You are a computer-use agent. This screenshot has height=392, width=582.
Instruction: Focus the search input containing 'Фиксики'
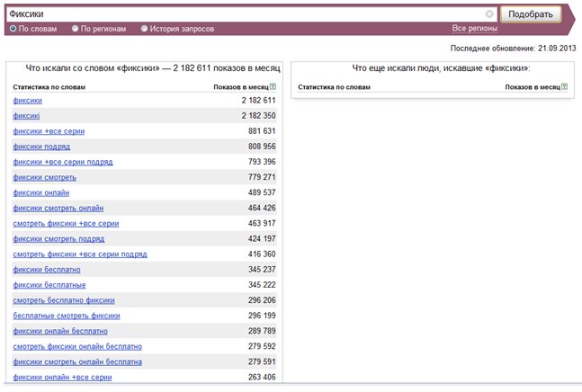click(246, 14)
